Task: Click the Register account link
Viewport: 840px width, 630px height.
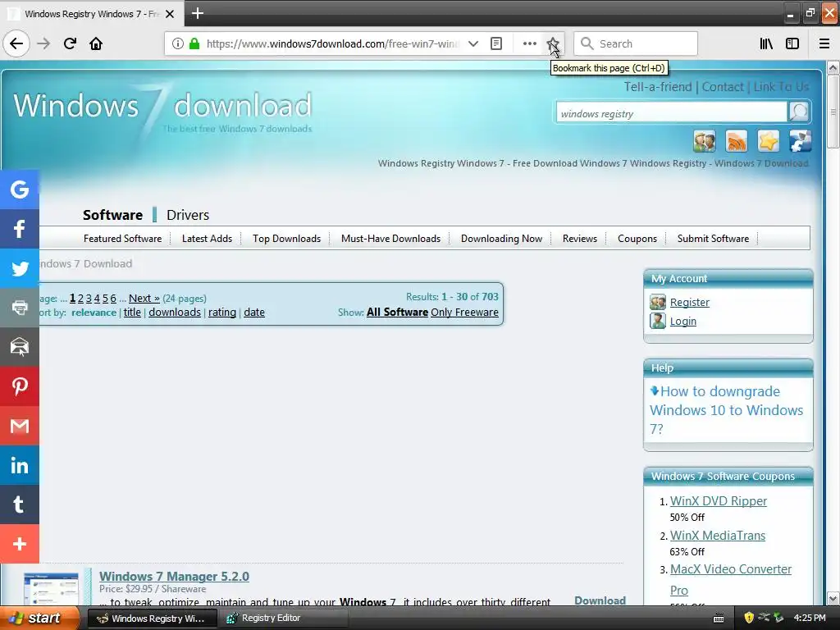Action: (689, 302)
